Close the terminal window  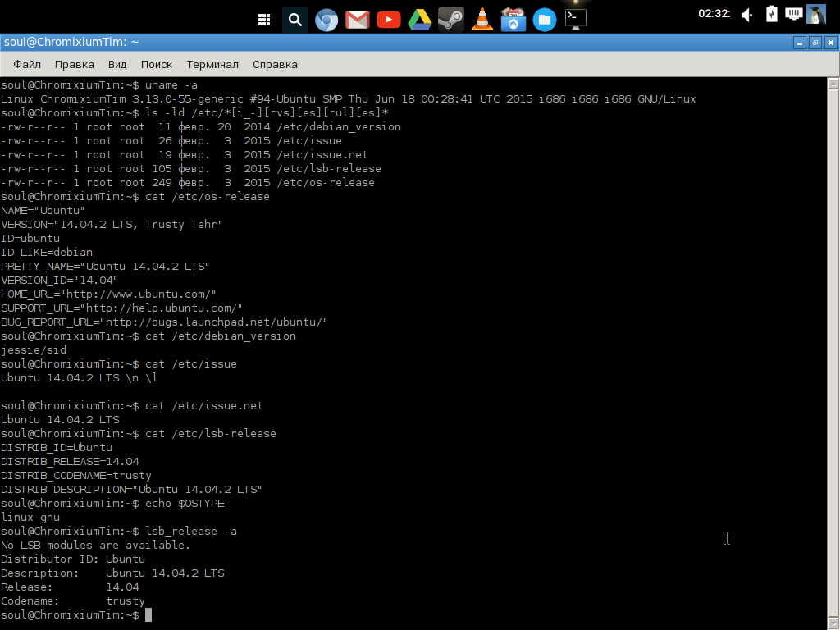(831, 43)
